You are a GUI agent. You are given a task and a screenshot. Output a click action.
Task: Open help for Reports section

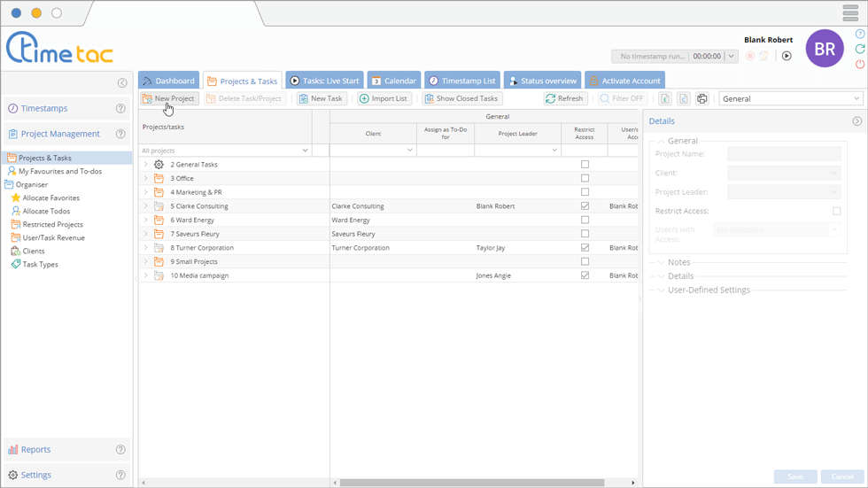coord(120,450)
